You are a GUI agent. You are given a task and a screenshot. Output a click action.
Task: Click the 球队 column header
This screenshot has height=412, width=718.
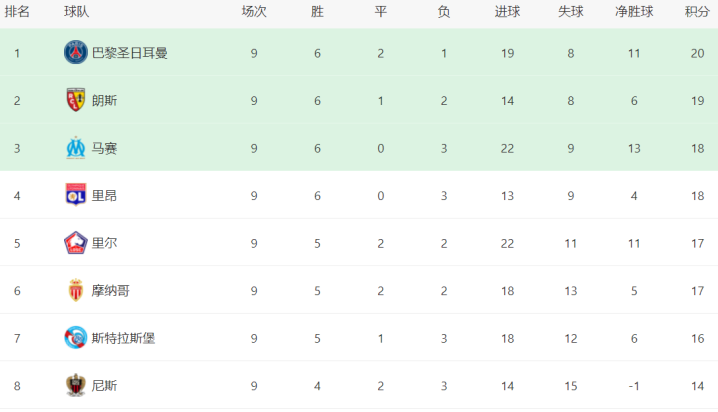tap(76, 12)
